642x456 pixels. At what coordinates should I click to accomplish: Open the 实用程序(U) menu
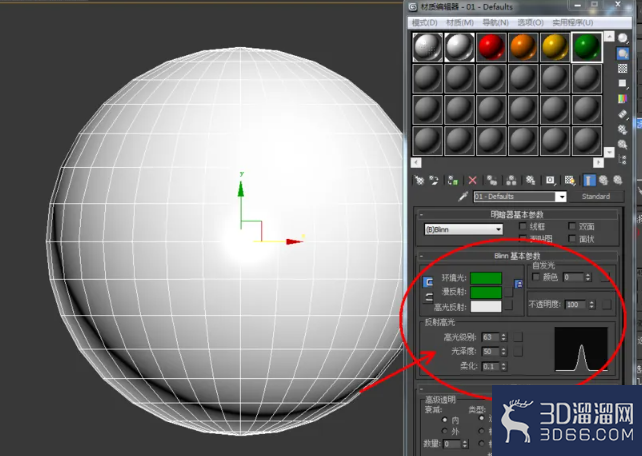(573, 23)
